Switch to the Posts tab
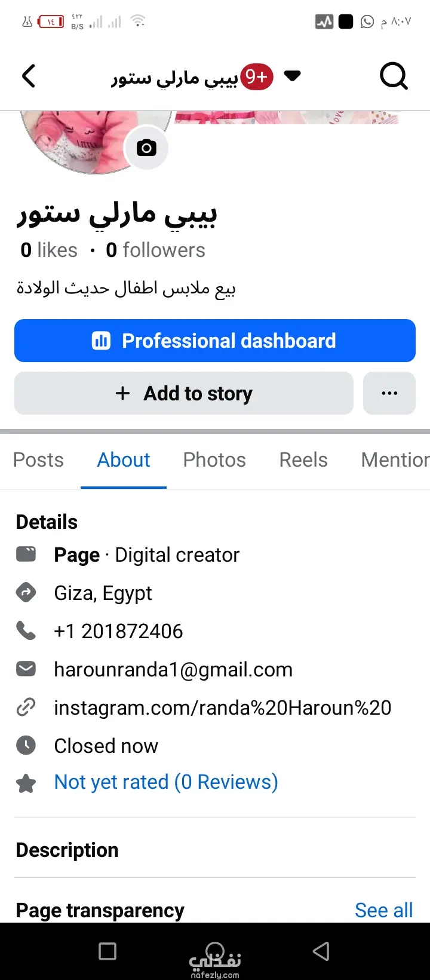This screenshot has height=980, width=430. tap(38, 460)
